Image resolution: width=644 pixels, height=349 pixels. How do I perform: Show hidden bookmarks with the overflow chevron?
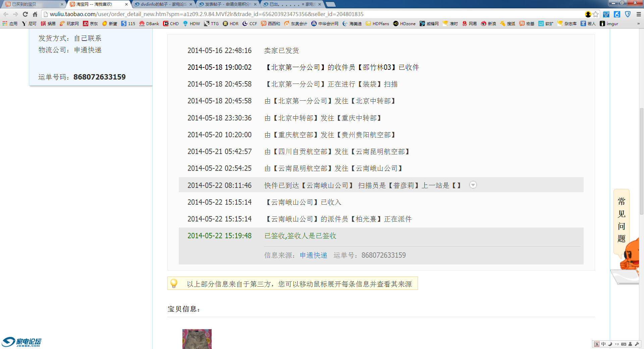click(x=638, y=23)
